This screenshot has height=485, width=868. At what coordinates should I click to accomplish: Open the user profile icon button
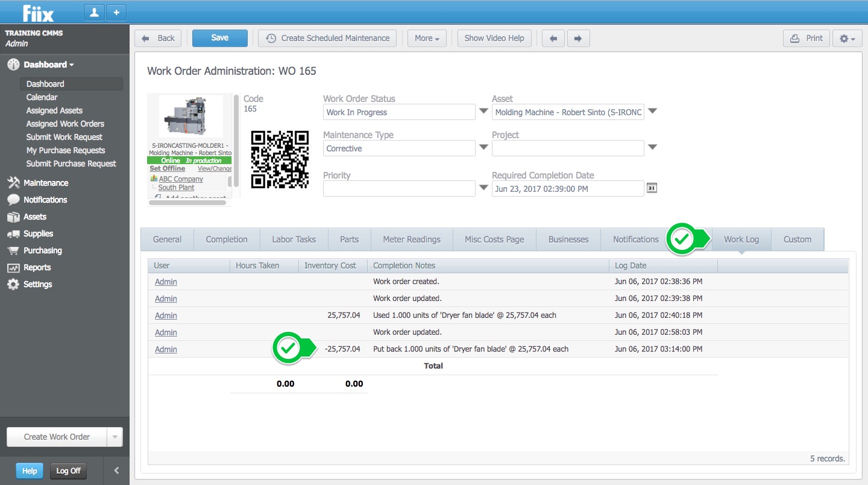(x=95, y=12)
